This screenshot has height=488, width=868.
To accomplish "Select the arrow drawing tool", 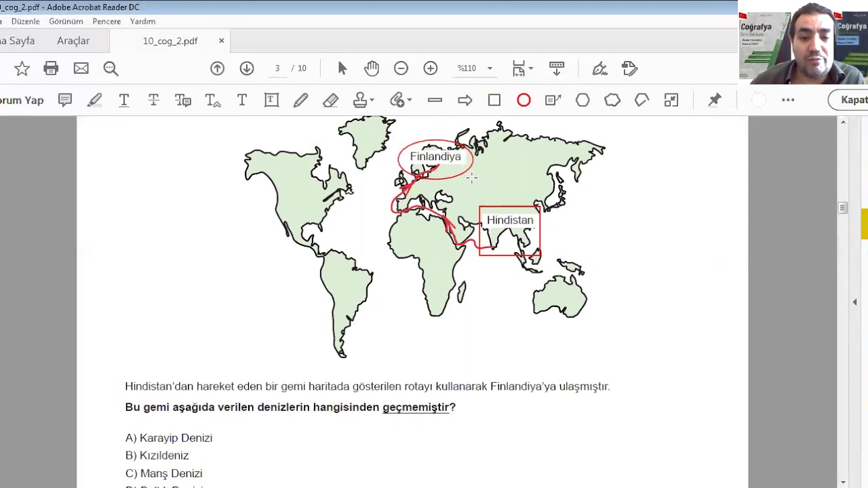I will [x=465, y=100].
